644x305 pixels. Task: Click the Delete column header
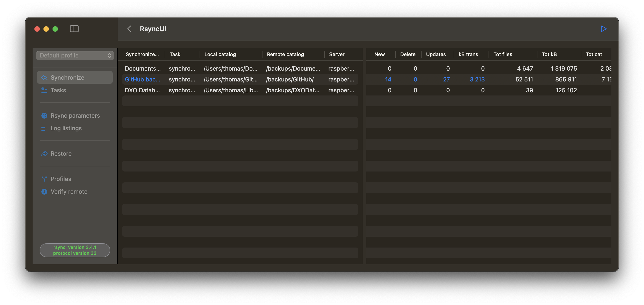pos(408,54)
